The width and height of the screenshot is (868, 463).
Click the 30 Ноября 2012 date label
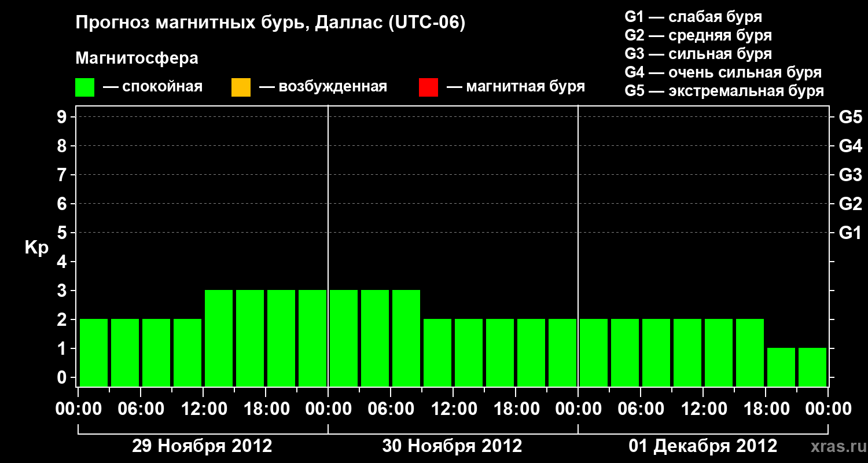(x=452, y=446)
